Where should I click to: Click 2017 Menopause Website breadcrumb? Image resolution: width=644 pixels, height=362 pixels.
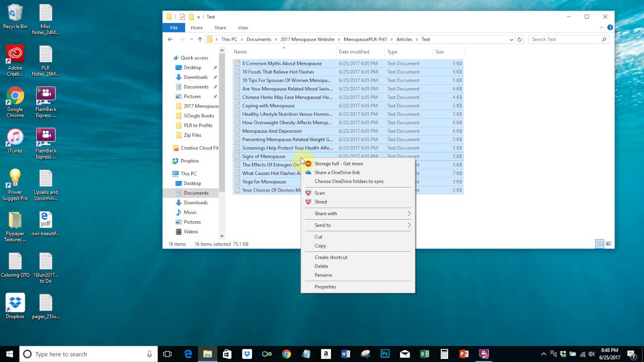307,39
